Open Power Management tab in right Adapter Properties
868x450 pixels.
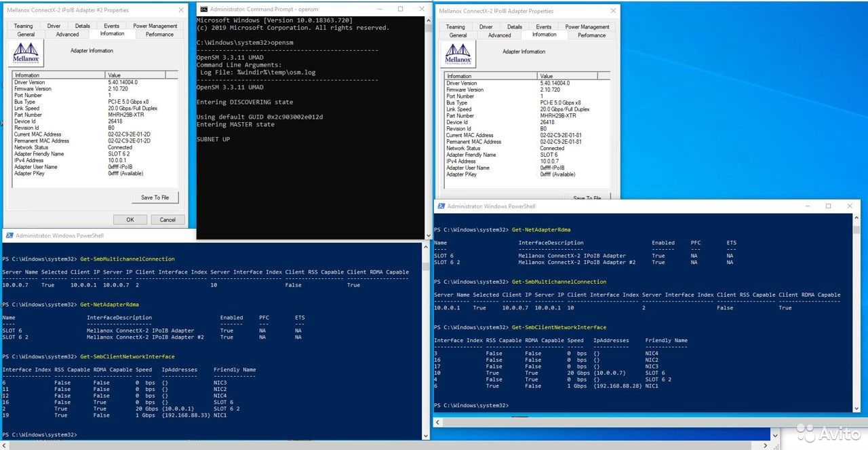587,27
